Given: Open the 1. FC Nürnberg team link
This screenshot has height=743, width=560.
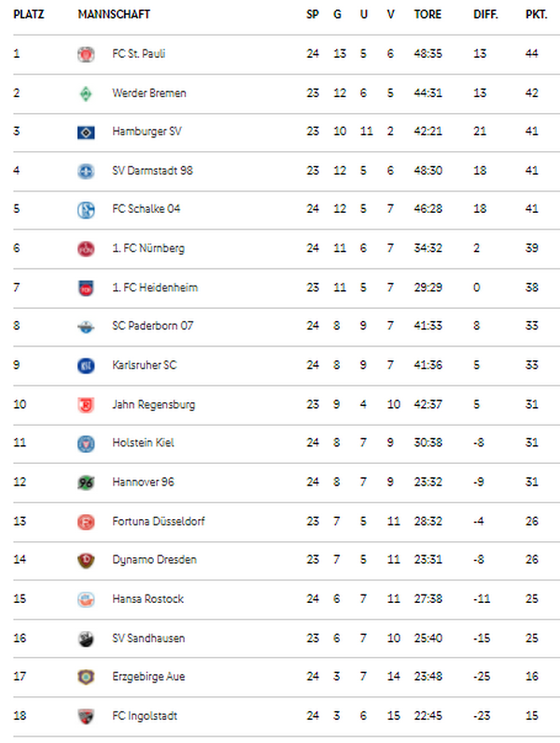Looking at the screenshot, I should pyautogui.click(x=148, y=248).
